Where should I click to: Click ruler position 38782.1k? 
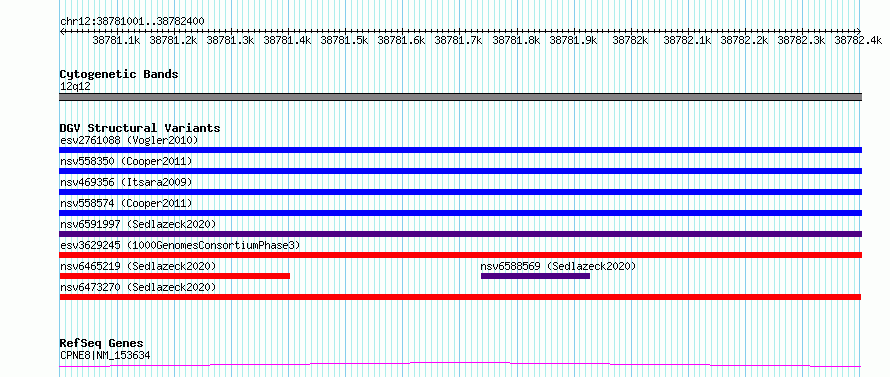point(687,40)
